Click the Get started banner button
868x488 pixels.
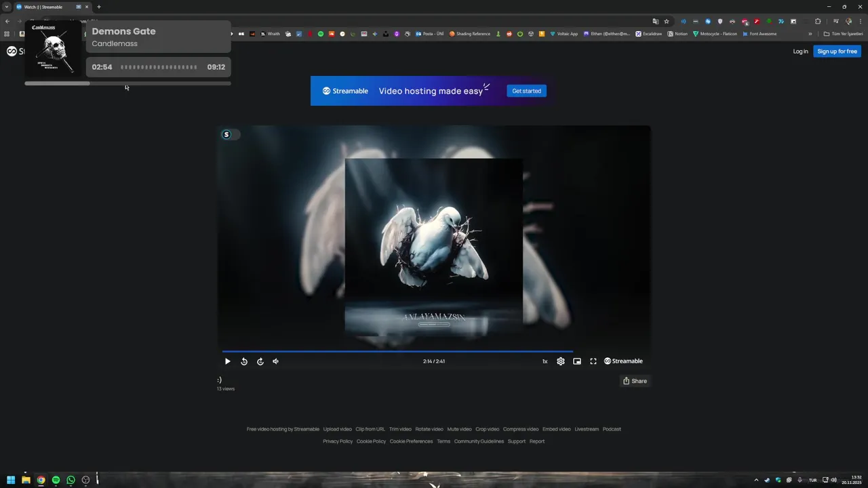point(526,91)
